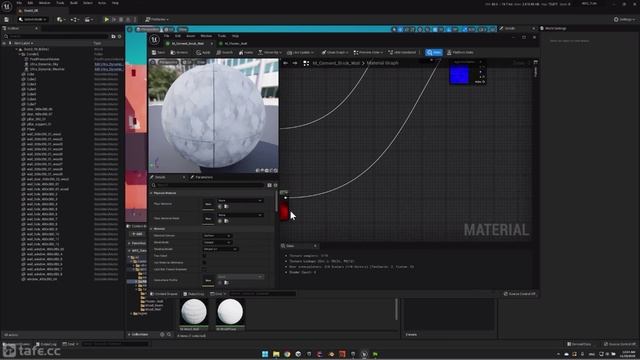Open the Asset menu in material editor
The image size is (640, 360).
(x=191, y=36)
